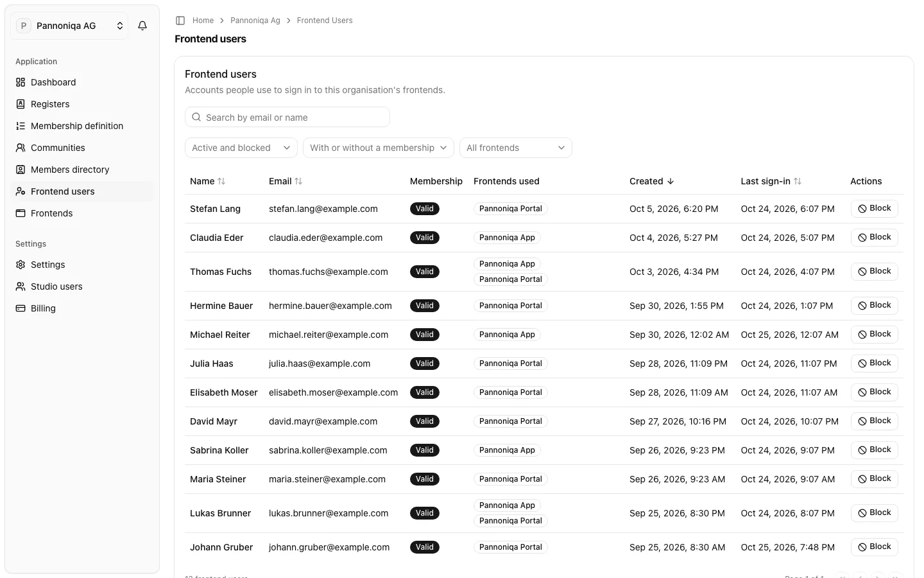Open Membership definition page
924x578 pixels.
[82, 126]
